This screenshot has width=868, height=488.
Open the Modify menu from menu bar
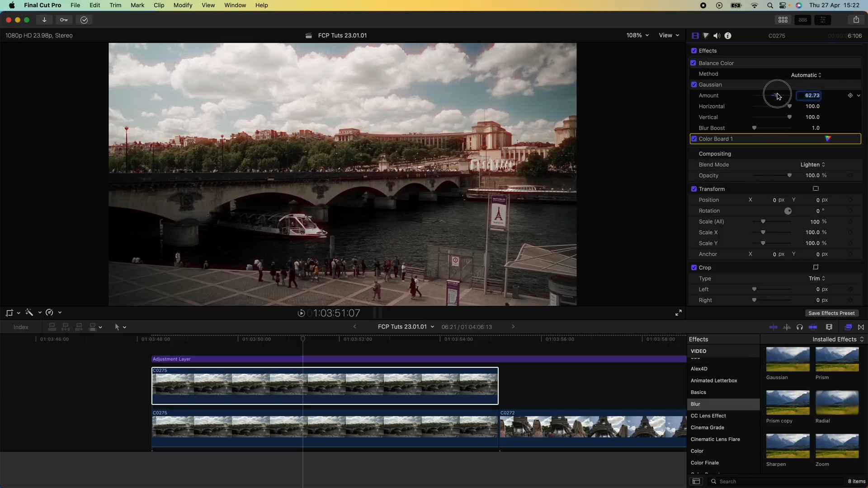pos(183,5)
